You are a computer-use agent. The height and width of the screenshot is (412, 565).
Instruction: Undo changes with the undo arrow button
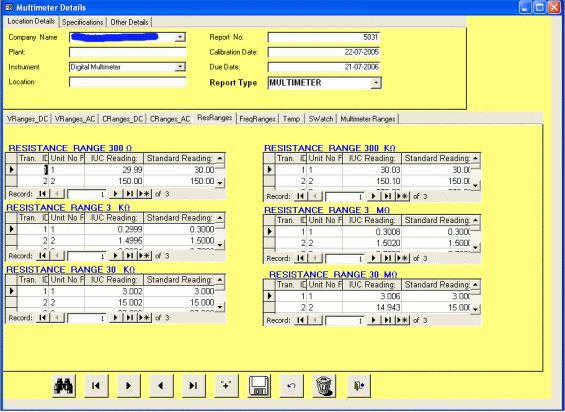[x=292, y=386]
